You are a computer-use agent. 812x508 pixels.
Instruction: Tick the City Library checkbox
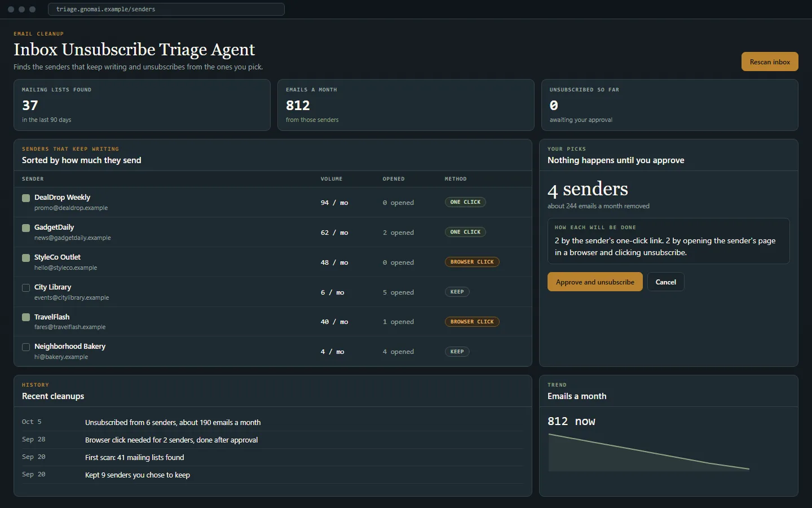pyautogui.click(x=26, y=288)
